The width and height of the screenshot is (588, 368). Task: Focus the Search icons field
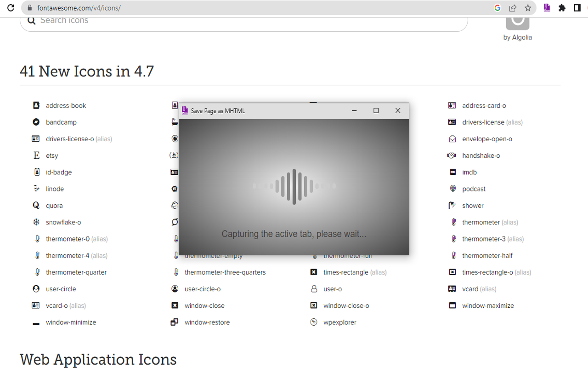click(244, 21)
